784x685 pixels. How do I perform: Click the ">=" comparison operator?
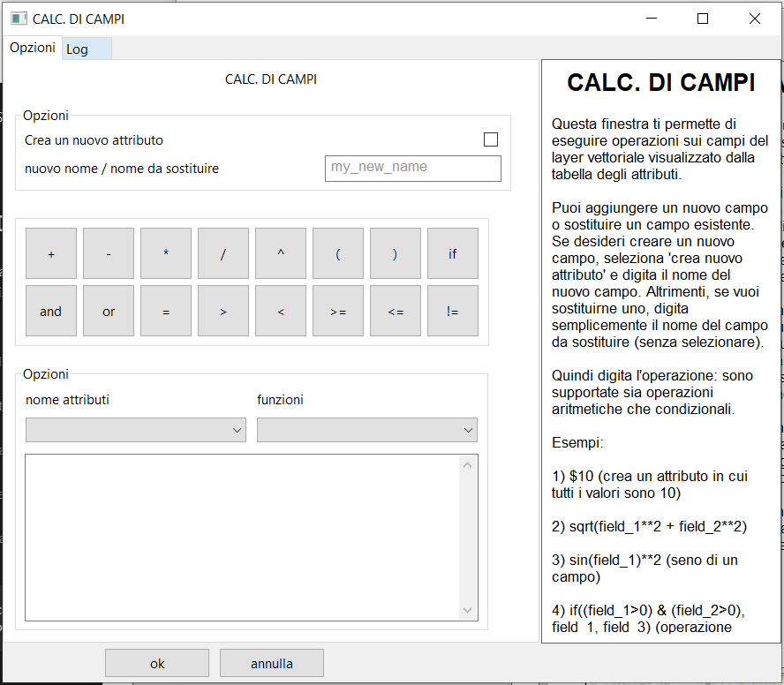[337, 311]
